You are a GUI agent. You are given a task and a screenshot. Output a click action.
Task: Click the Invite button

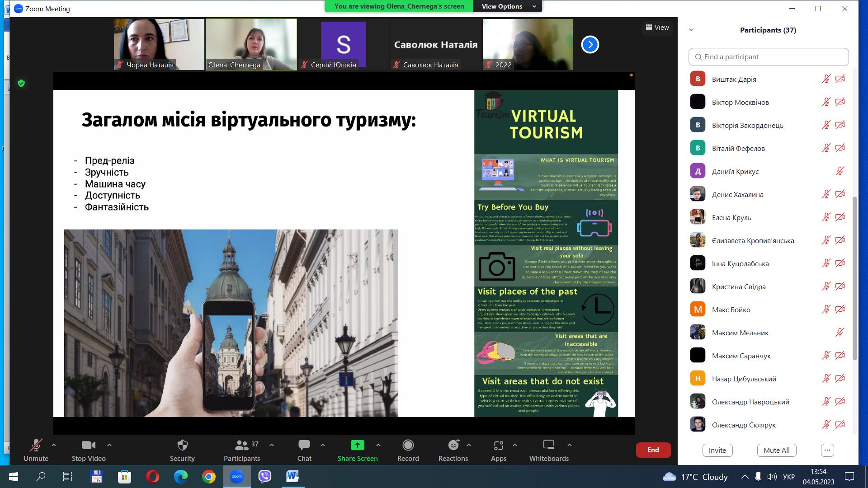click(717, 450)
